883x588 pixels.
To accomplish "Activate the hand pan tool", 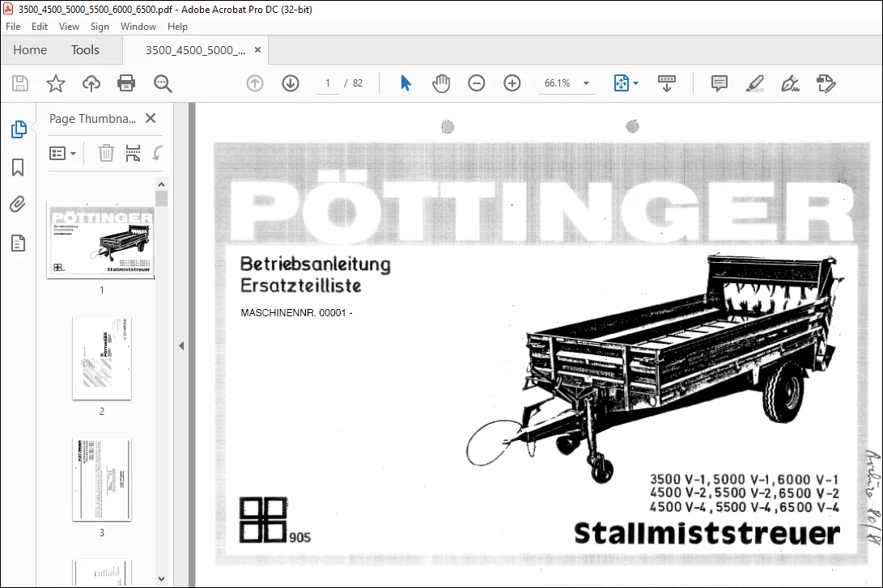I will click(x=441, y=83).
